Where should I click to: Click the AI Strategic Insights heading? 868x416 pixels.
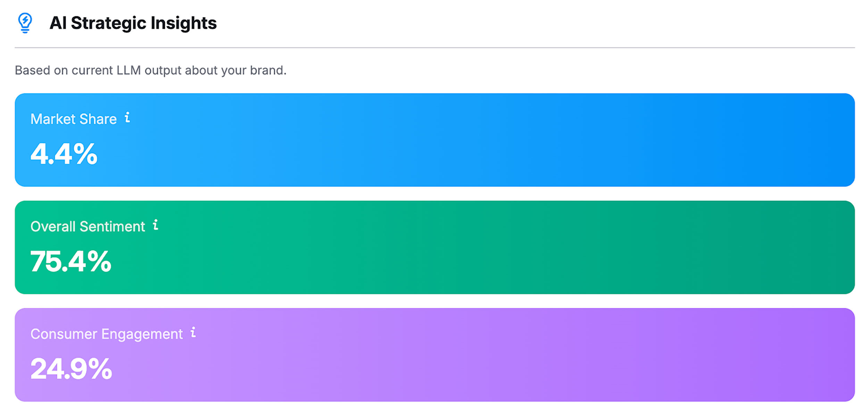pos(133,23)
